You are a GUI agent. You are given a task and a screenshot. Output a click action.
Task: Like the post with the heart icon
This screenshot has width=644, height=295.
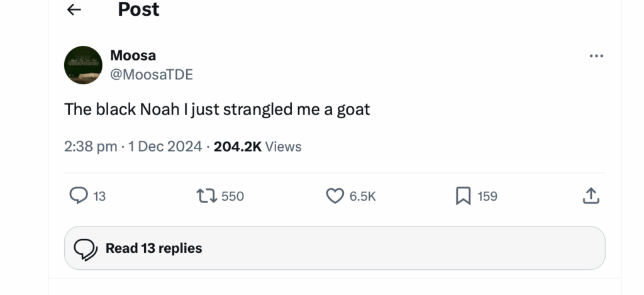(x=335, y=196)
